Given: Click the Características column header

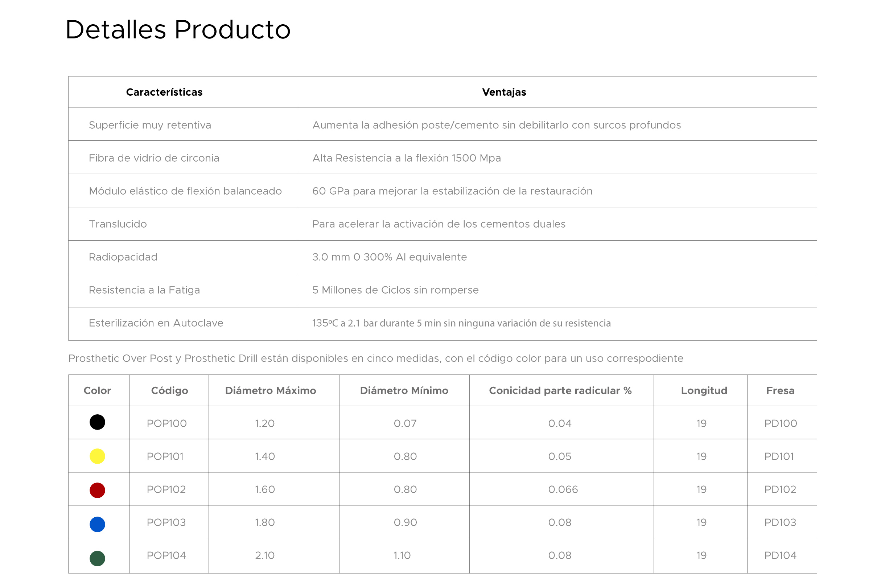Looking at the screenshot, I should [164, 92].
